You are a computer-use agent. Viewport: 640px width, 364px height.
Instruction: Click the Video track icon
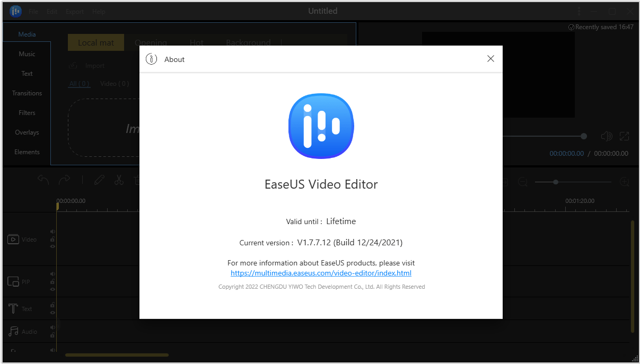click(x=13, y=239)
